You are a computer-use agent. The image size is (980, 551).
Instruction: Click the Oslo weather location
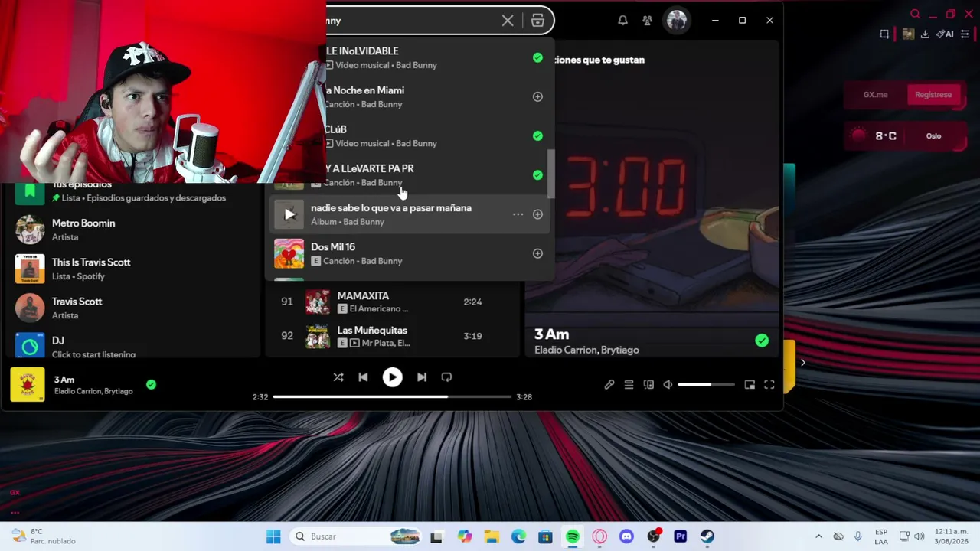pos(933,136)
